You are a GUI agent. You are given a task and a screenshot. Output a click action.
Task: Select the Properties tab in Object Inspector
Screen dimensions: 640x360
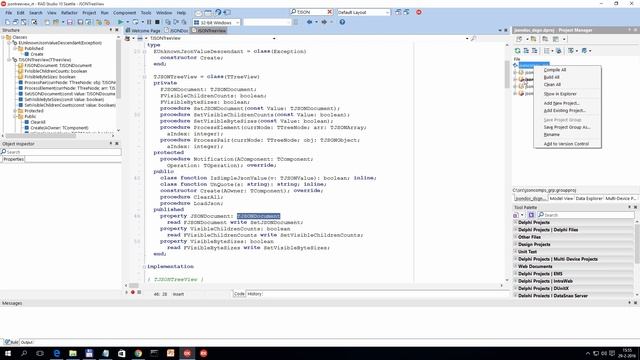point(13,159)
